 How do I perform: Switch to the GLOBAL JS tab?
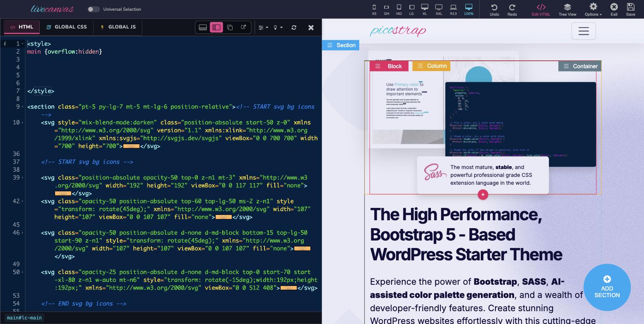tap(118, 27)
